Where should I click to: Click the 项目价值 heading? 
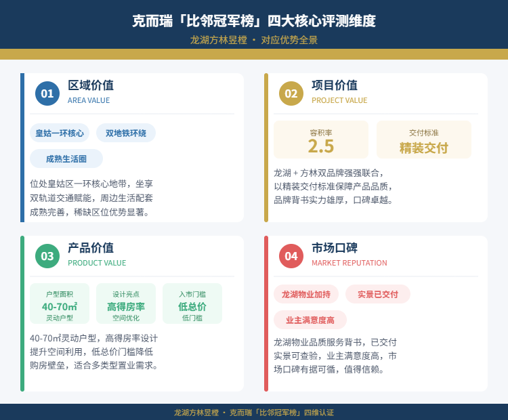[335, 85]
